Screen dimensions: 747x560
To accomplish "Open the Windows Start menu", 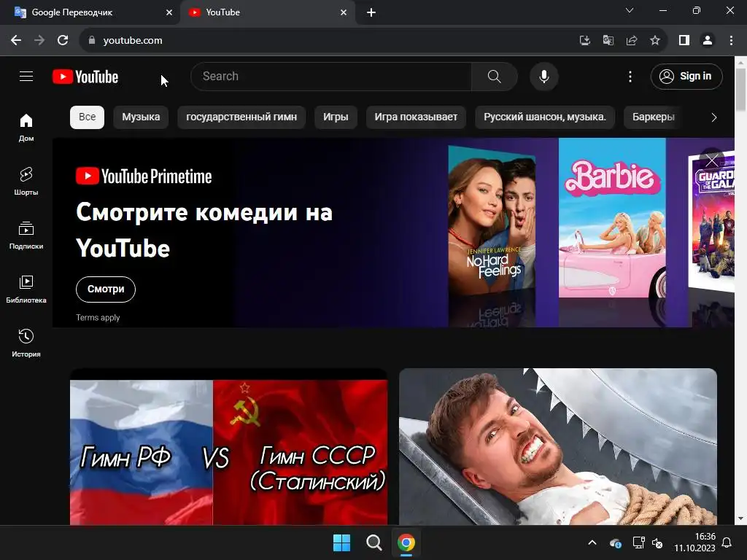I will [x=341, y=542].
